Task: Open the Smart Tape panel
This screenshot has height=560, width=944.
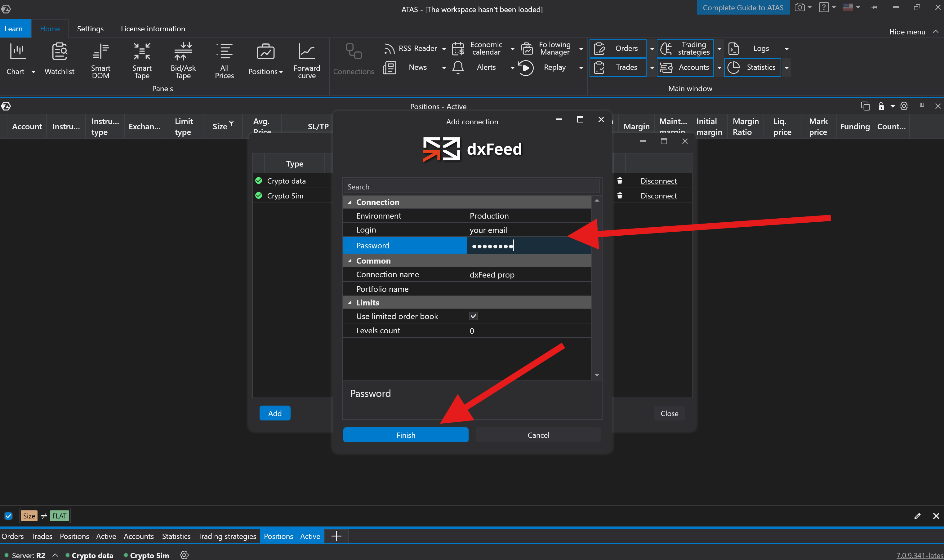Action: (x=141, y=60)
